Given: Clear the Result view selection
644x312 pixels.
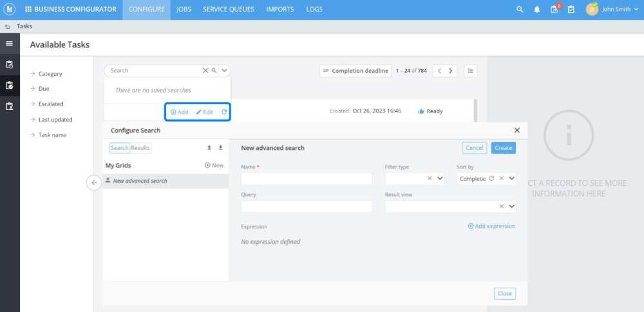Looking at the screenshot, I should (502, 206).
